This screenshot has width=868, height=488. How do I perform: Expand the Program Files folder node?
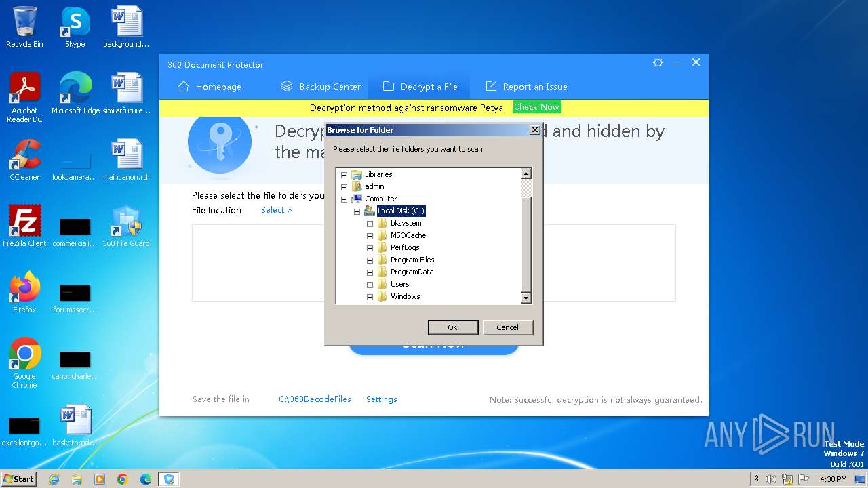[370, 260]
